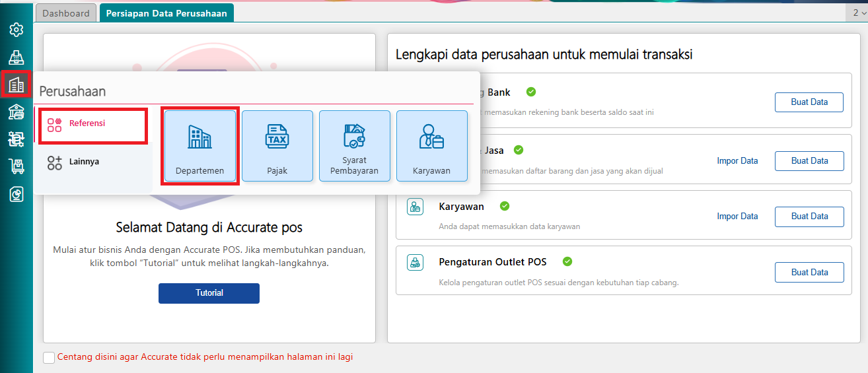This screenshot has height=373, width=868.
Task: Click Buat Data for Barang dan Jasa
Action: [809, 160]
